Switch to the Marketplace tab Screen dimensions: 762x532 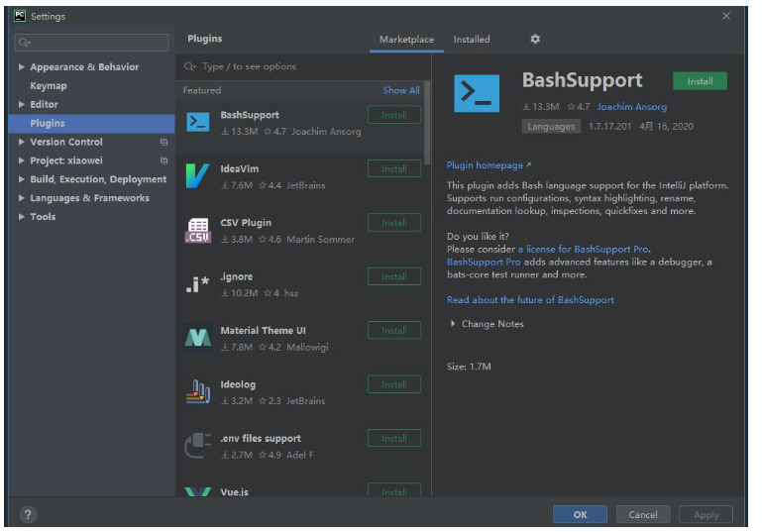[x=406, y=40]
